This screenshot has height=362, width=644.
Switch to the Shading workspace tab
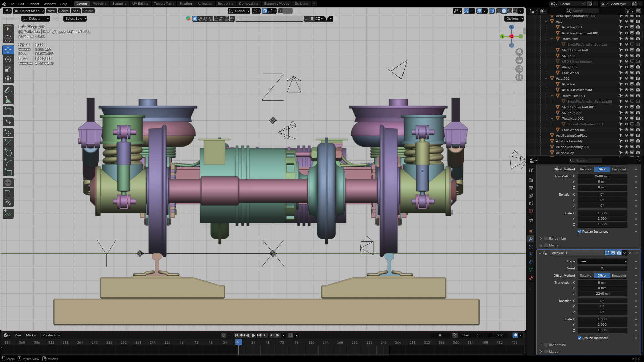185,4
